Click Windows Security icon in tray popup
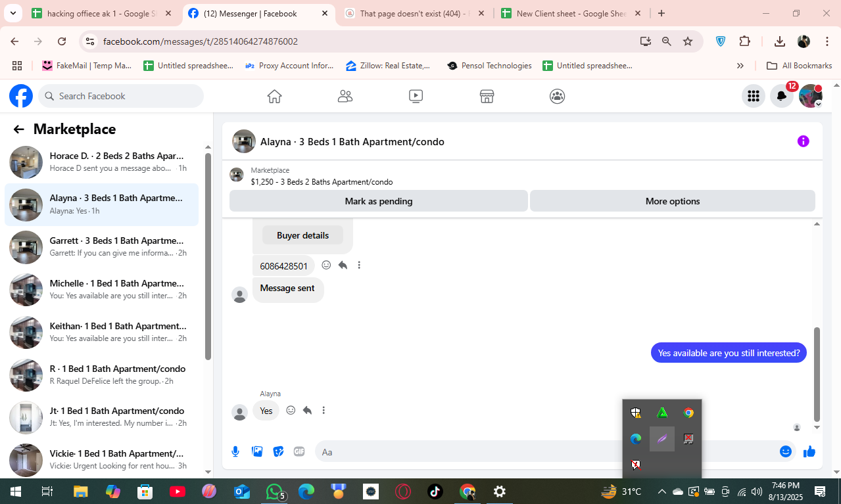Screen dimensions: 841x504 point(636,413)
